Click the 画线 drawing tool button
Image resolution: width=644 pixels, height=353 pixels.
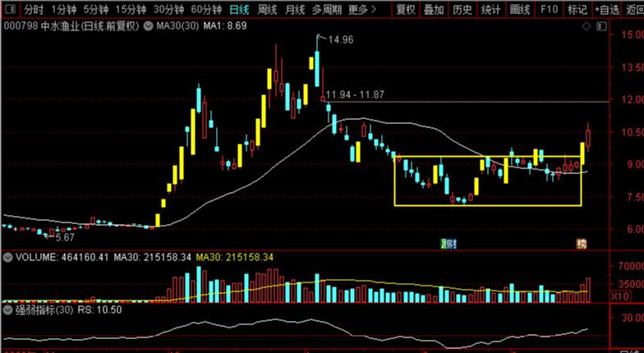pos(520,9)
